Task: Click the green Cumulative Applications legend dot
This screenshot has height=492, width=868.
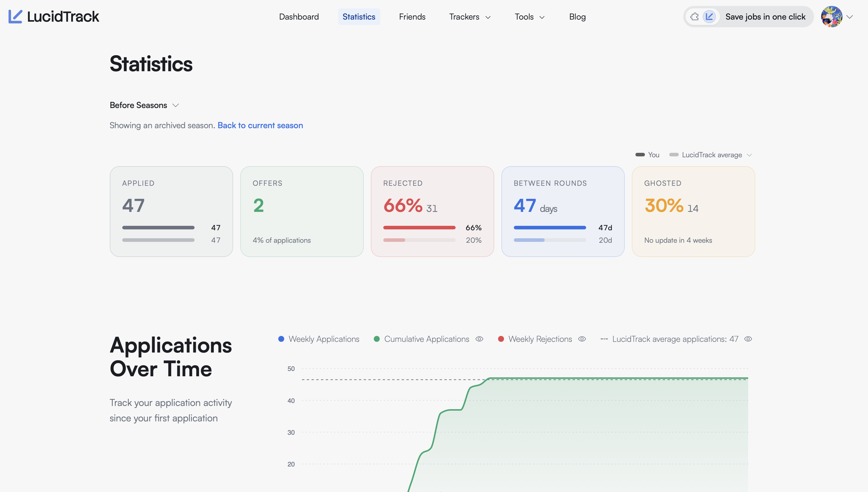Action: click(x=376, y=339)
